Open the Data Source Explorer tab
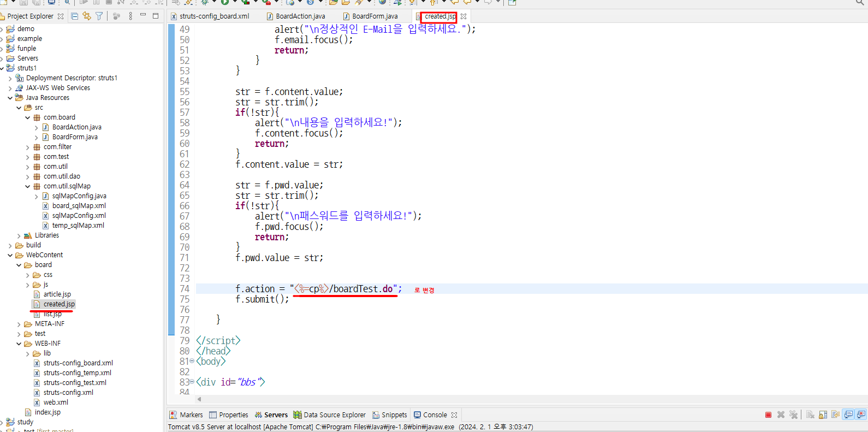The width and height of the screenshot is (868, 432). click(329, 415)
